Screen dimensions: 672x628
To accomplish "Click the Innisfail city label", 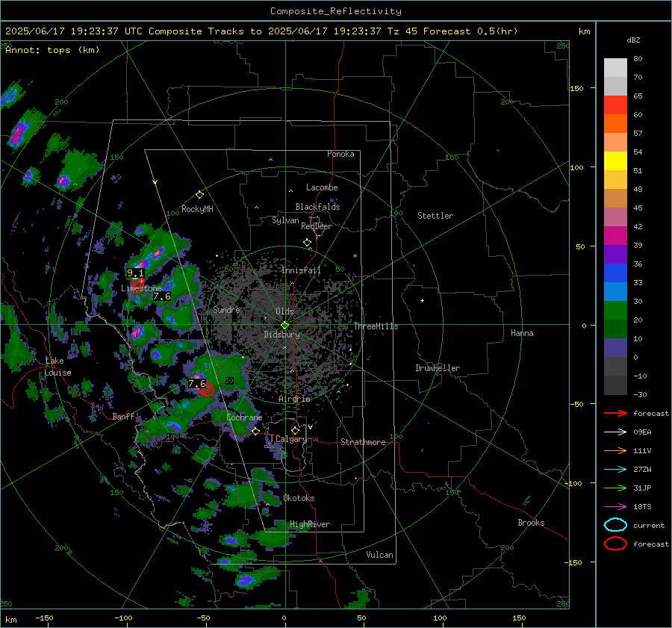I will 301,270.
